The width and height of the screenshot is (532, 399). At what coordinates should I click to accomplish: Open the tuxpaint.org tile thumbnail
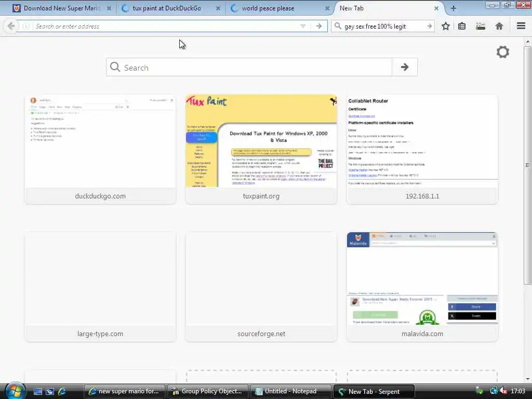[x=261, y=141]
